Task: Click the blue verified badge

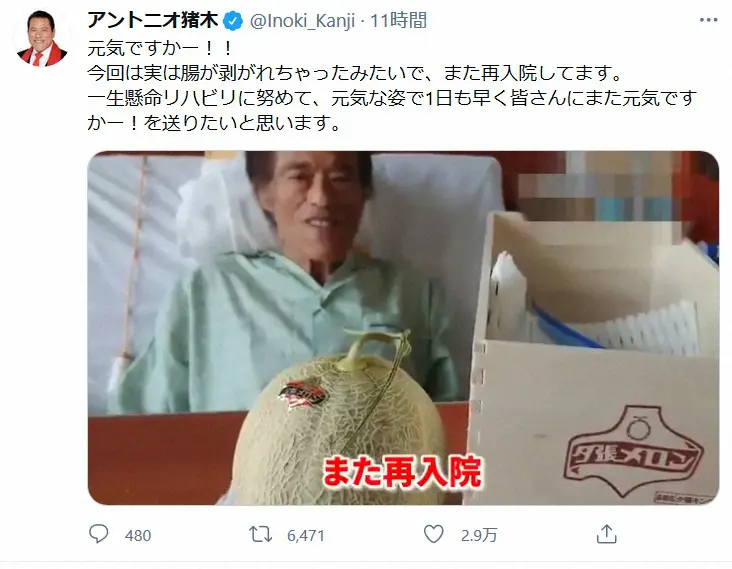Action: pyautogui.click(x=233, y=21)
